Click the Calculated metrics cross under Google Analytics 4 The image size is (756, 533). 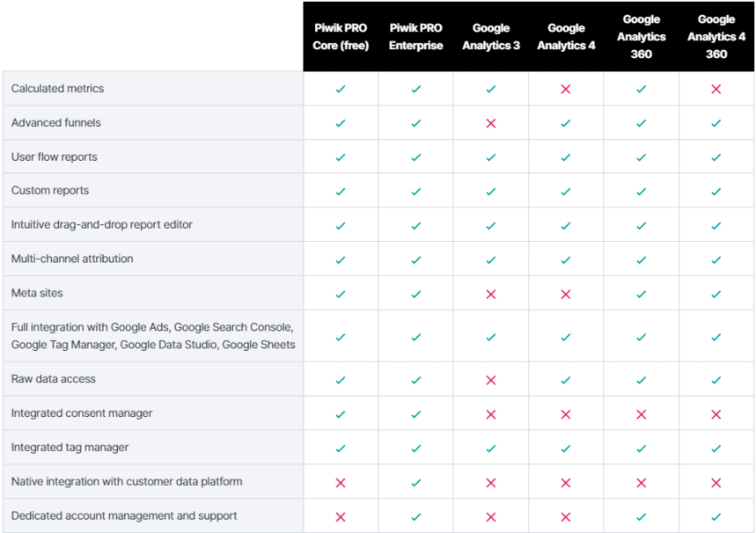pyautogui.click(x=566, y=89)
